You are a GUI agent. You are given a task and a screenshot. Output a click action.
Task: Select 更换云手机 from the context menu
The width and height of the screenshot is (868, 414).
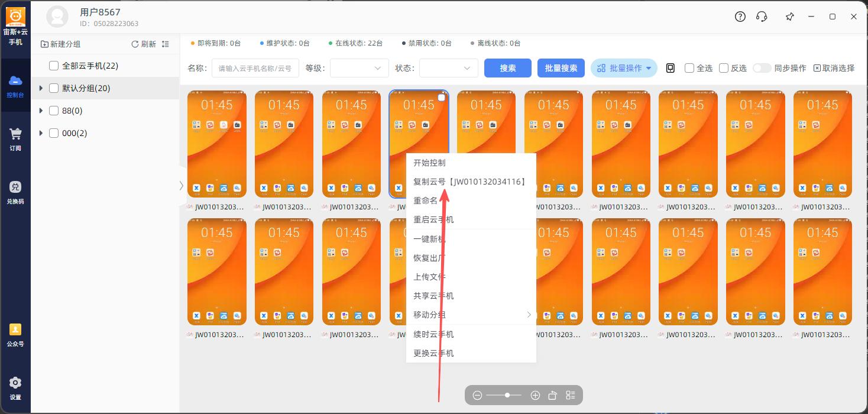[471, 353]
